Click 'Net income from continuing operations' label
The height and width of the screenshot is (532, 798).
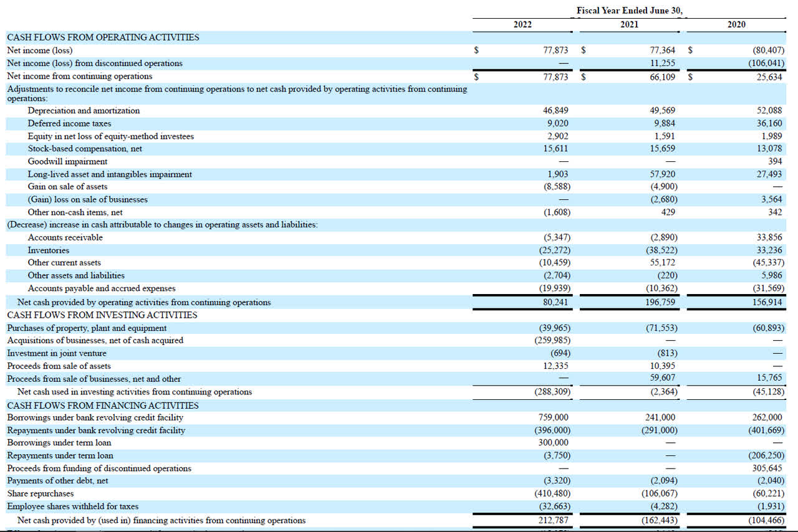click(x=79, y=76)
